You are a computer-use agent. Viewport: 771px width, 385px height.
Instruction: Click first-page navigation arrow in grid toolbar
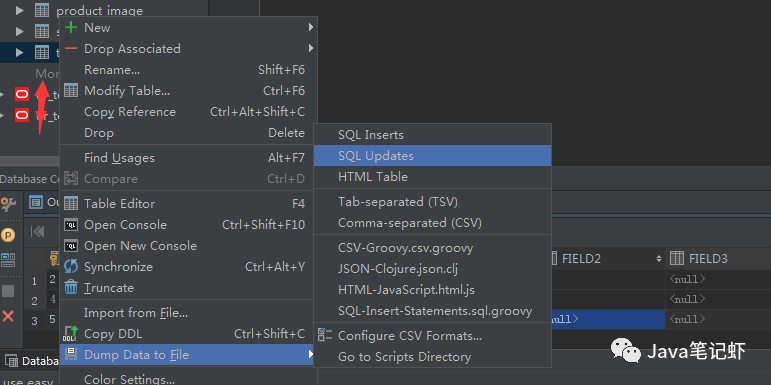point(37,232)
